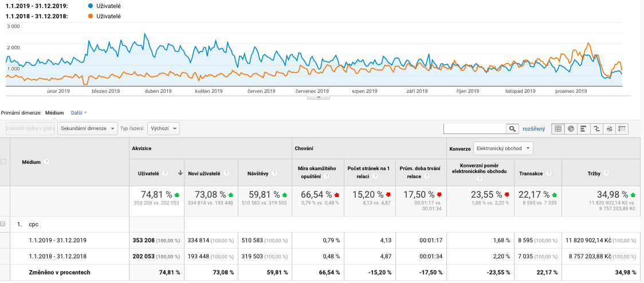Switch to performance bar view icon
The image size is (644, 283).
click(x=583, y=128)
